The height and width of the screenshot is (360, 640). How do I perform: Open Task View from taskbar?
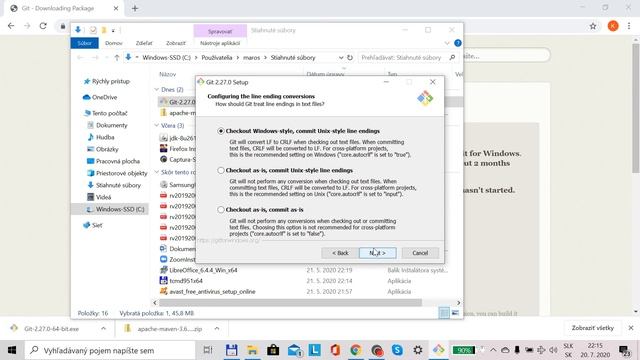208,350
